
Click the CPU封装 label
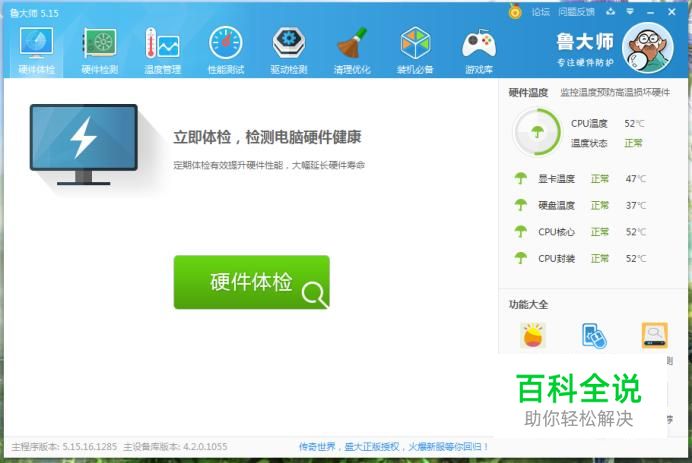[x=557, y=258]
